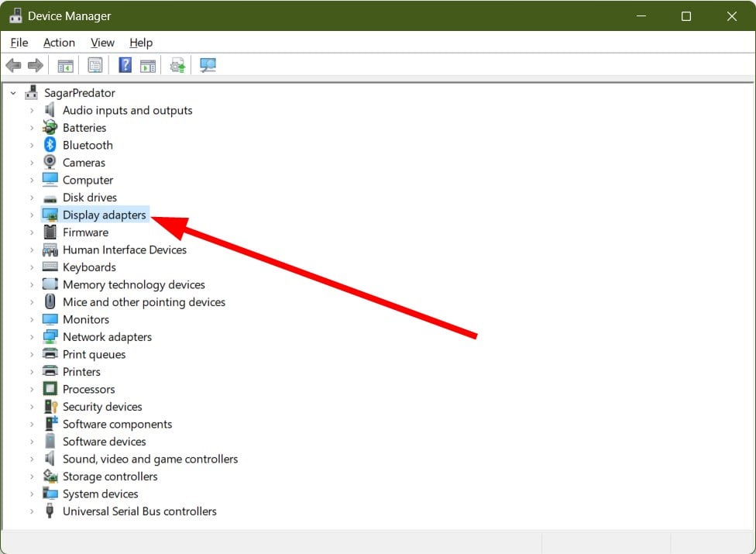Expand the Audio inputs and outputs chevron
756x554 pixels.
[32, 111]
